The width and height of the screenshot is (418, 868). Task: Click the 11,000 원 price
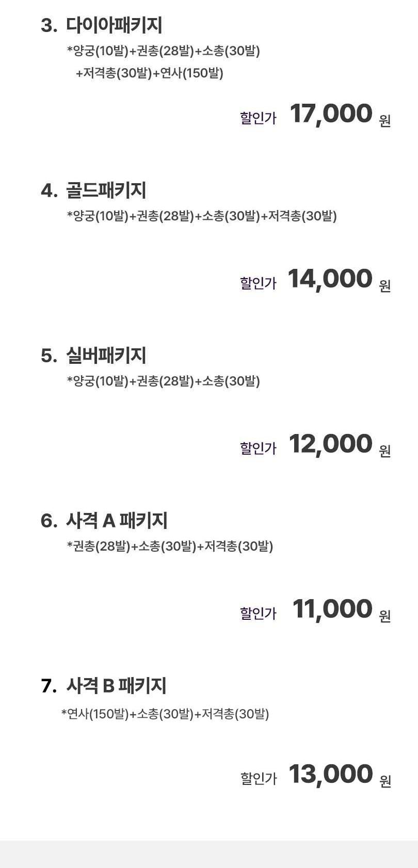point(342,610)
